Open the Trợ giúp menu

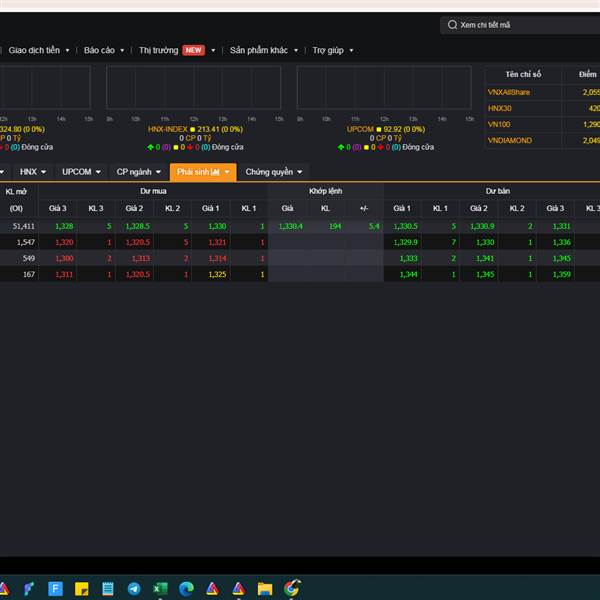coord(331,50)
